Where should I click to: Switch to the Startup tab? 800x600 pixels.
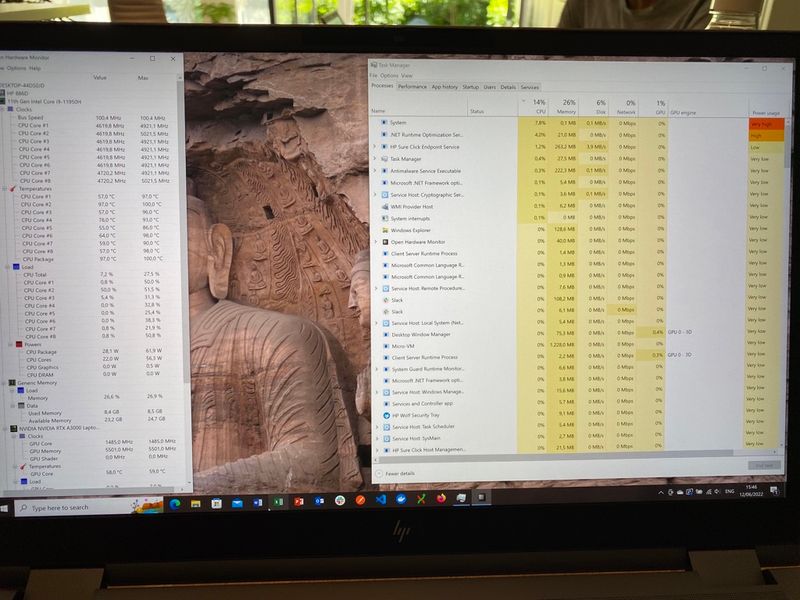(470, 87)
